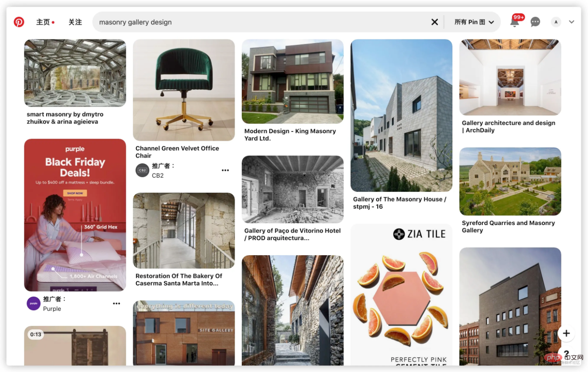Viewport: 588px width, 372px height.
Task: Open the Modern Design King Masonry house image
Action: (x=292, y=81)
